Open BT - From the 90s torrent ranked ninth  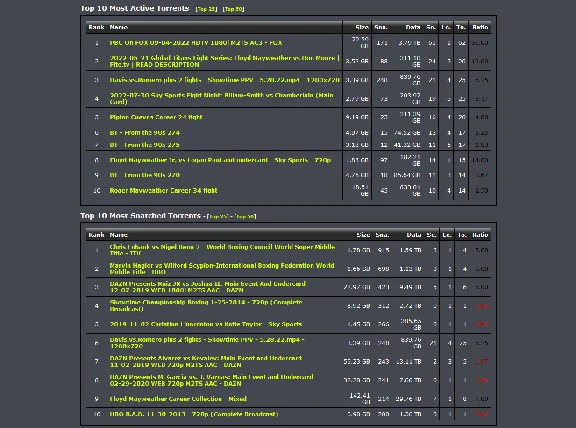click(145, 175)
